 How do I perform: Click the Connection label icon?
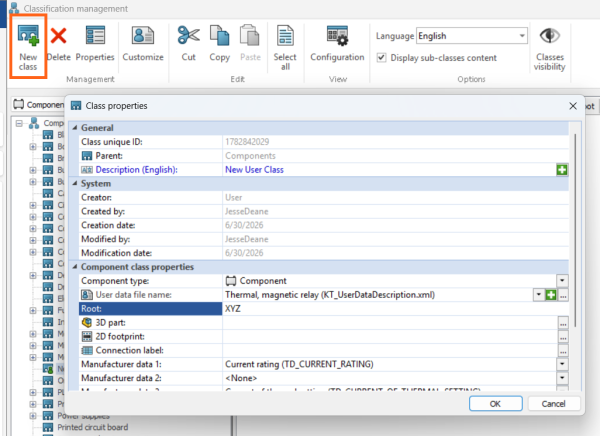[x=87, y=350]
